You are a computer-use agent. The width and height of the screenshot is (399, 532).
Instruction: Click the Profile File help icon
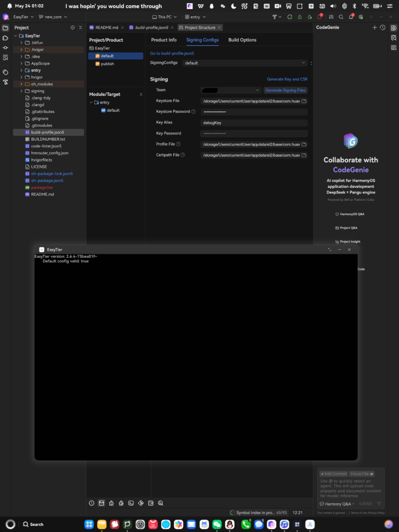(x=178, y=144)
